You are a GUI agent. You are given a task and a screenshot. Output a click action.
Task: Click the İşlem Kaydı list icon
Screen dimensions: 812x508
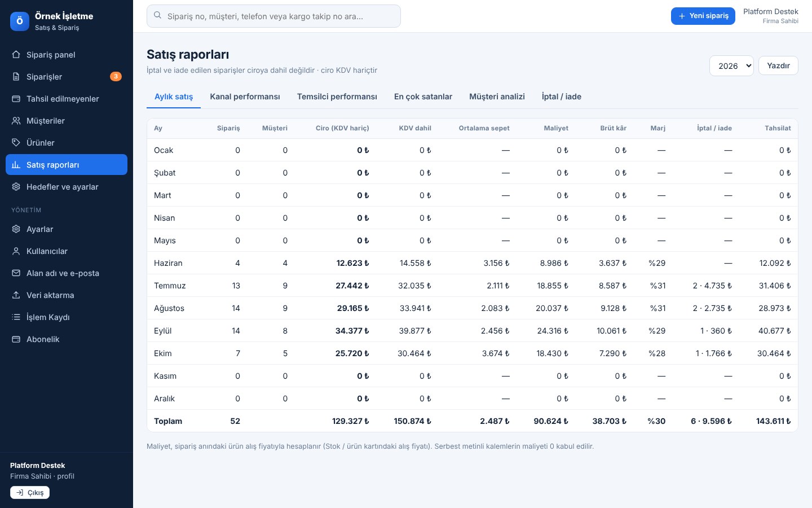(x=16, y=317)
